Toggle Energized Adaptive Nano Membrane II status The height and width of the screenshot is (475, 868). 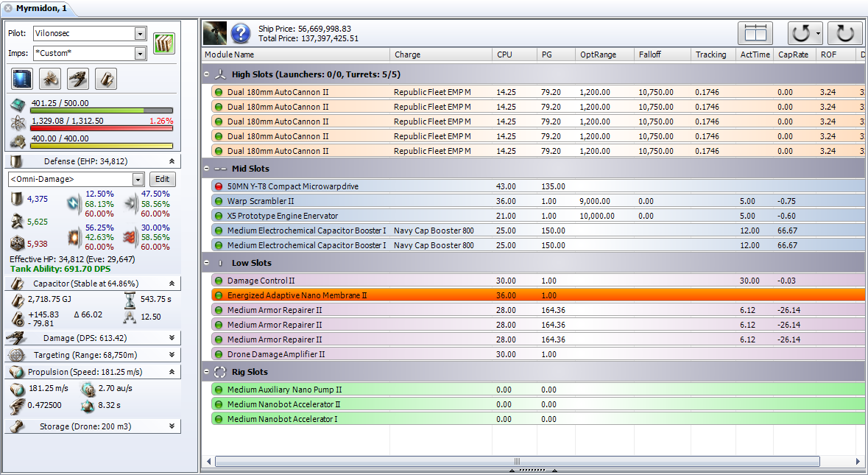coord(219,295)
